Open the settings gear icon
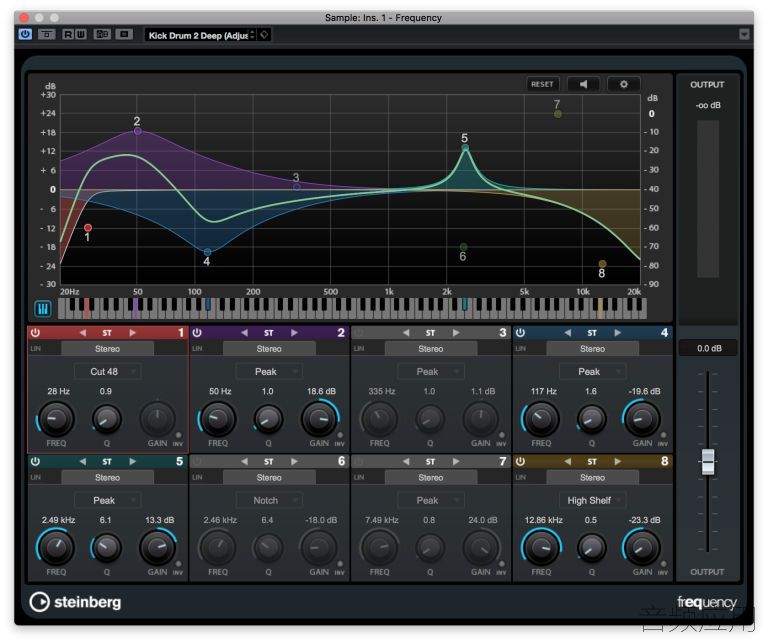The height and width of the screenshot is (643, 768). coord(623,84)
